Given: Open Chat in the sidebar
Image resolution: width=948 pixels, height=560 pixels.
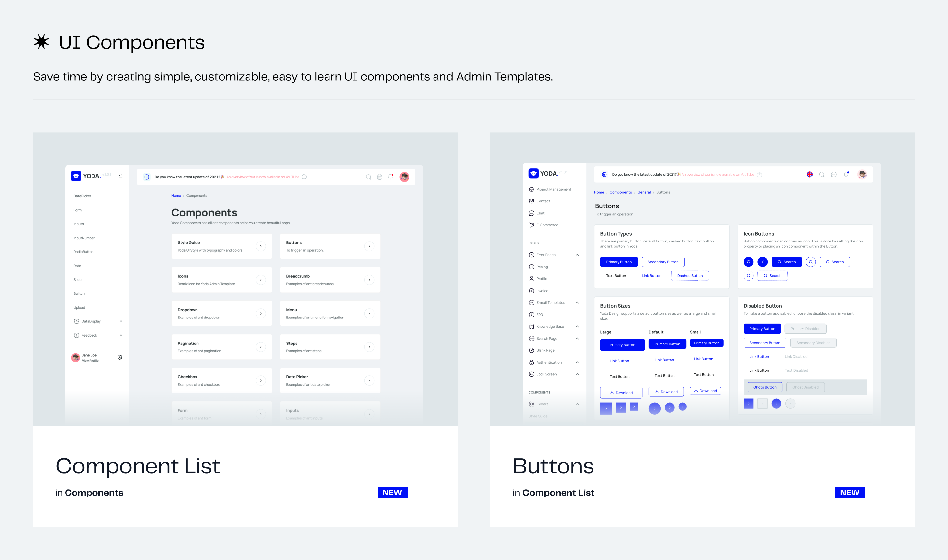Looking at the screenshot, I should point(537,213).
